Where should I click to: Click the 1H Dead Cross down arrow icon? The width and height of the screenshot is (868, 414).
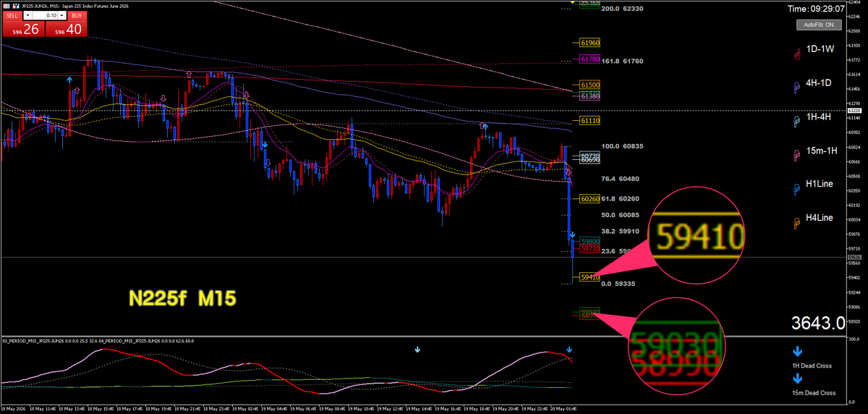[x=797, y=352]
